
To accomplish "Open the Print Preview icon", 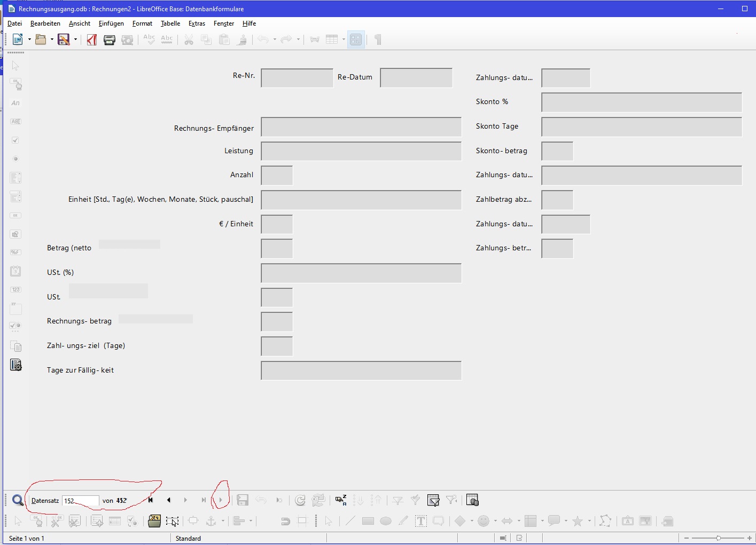I will click(x=127, y=40).
